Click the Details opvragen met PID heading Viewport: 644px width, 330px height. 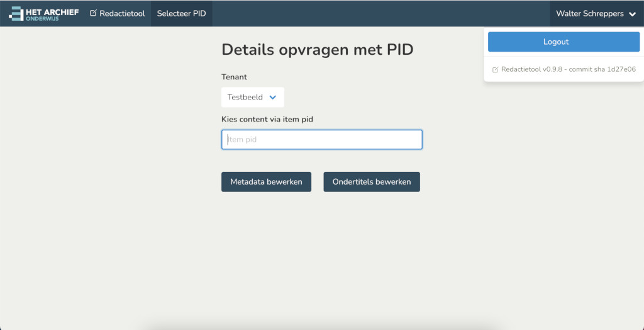pyautogui.click(x=318, y=50)
